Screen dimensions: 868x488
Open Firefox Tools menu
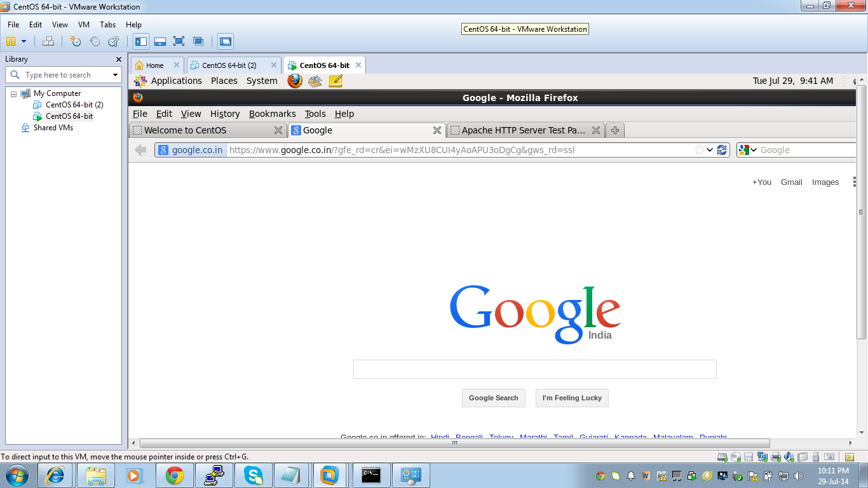point(315,114)
